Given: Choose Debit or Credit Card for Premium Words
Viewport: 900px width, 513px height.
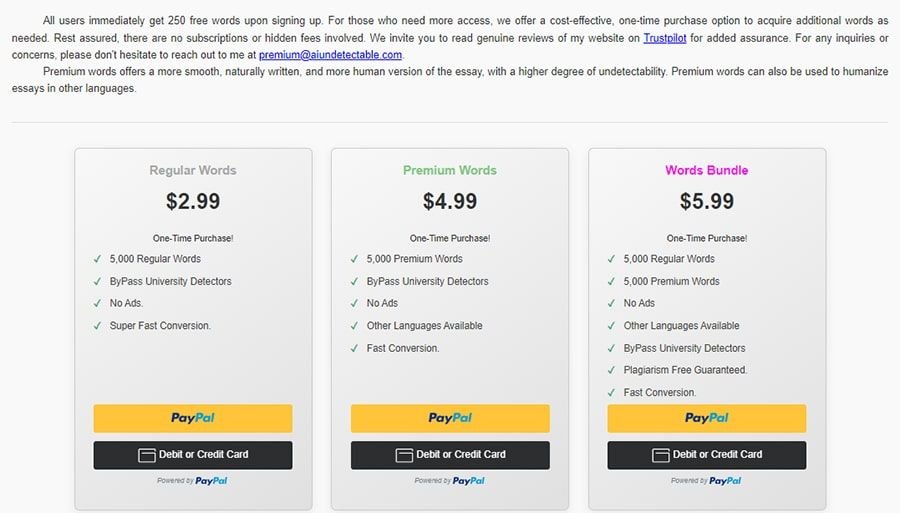Looking at the screenshot, I should tap(450, 455).
